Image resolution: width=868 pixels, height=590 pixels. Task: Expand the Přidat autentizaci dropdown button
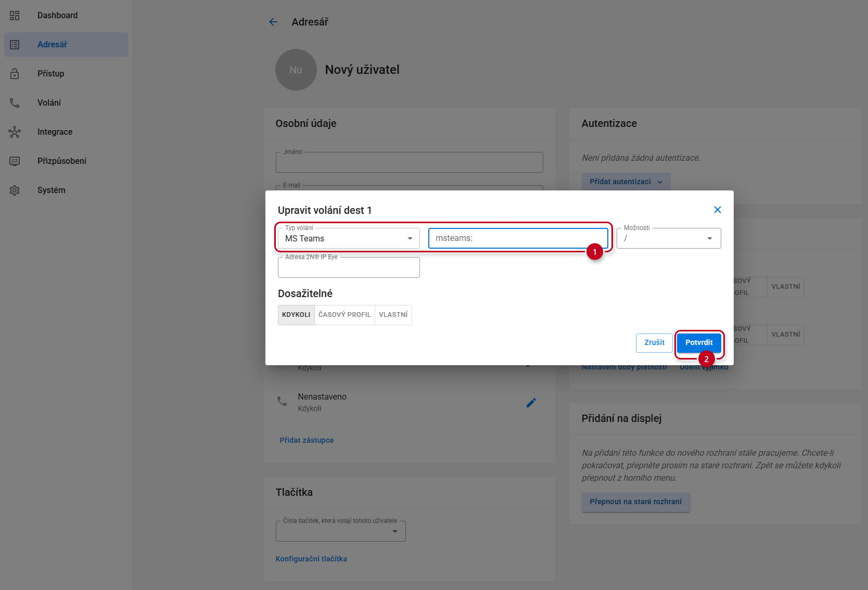[626, 182]
